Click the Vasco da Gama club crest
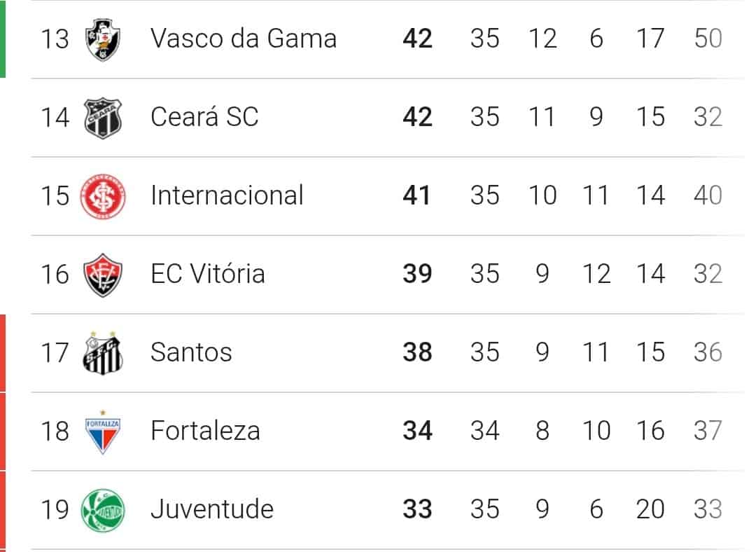Image resolution: width=756 pixels, height=552 pixels. (101, 39)
